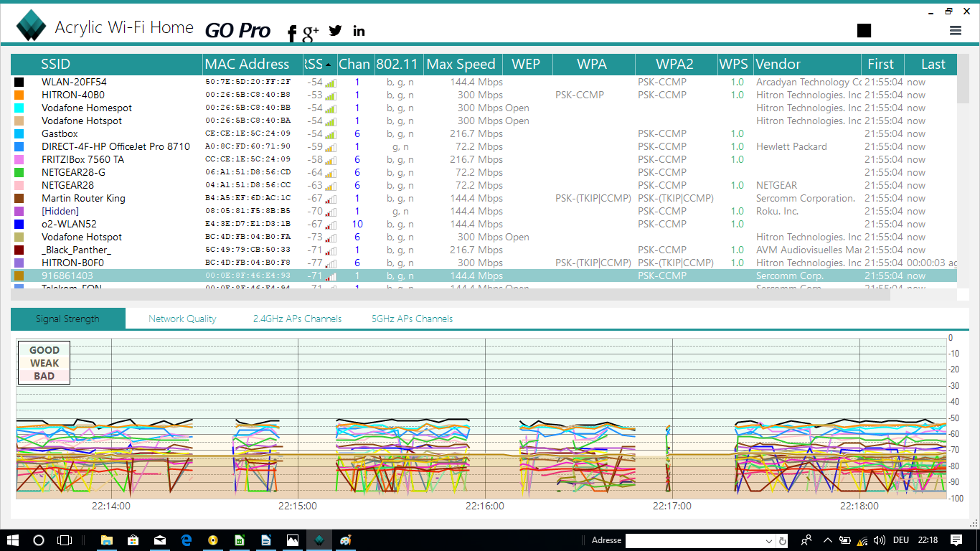Open the Windows Start menu
980x551 pixels.
[x=13, y=540]
